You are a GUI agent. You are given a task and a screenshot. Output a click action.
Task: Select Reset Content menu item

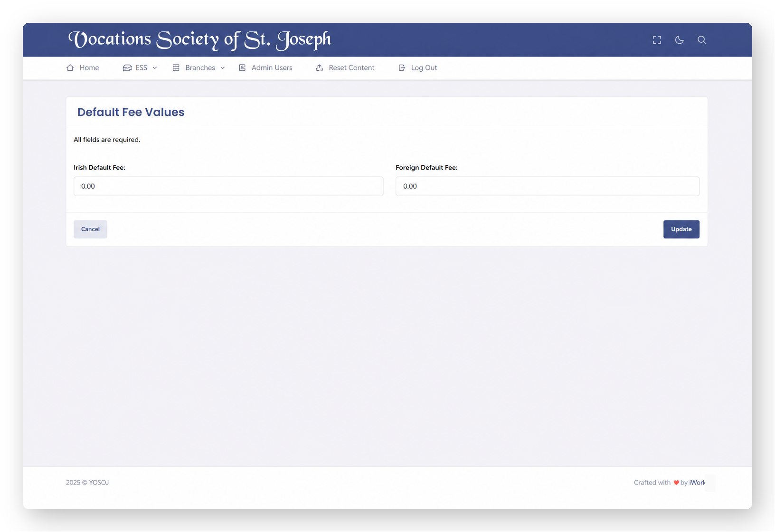coord(345,68)
